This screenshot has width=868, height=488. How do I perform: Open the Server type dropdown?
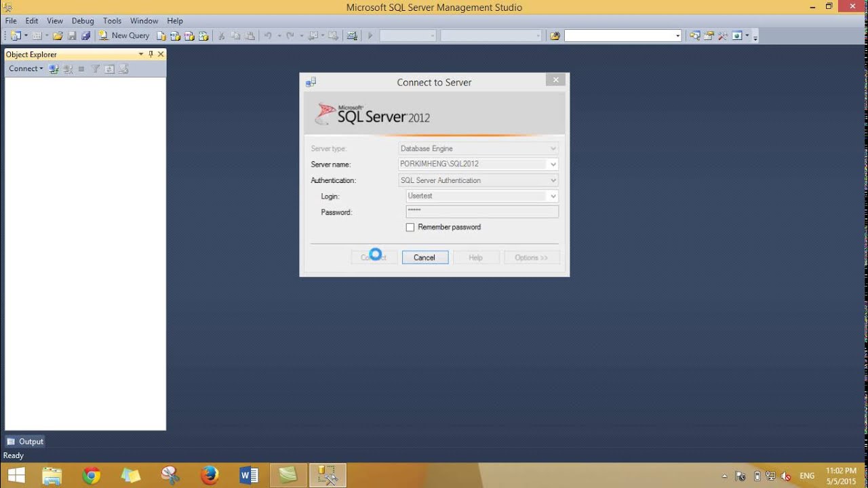(x=553, y=148)
